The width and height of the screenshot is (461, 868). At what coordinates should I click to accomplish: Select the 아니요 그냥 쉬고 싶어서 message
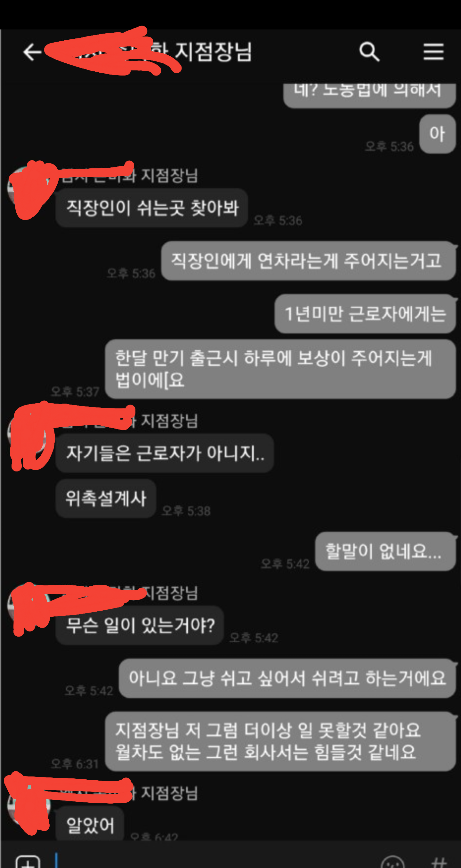pyautogui.click(x=287, y=678)
